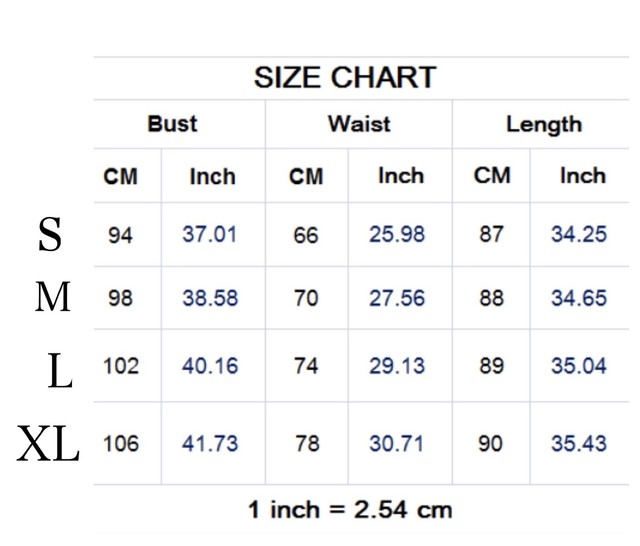Click length inch value 34.25
640x546 pixels.
[579, 234]
